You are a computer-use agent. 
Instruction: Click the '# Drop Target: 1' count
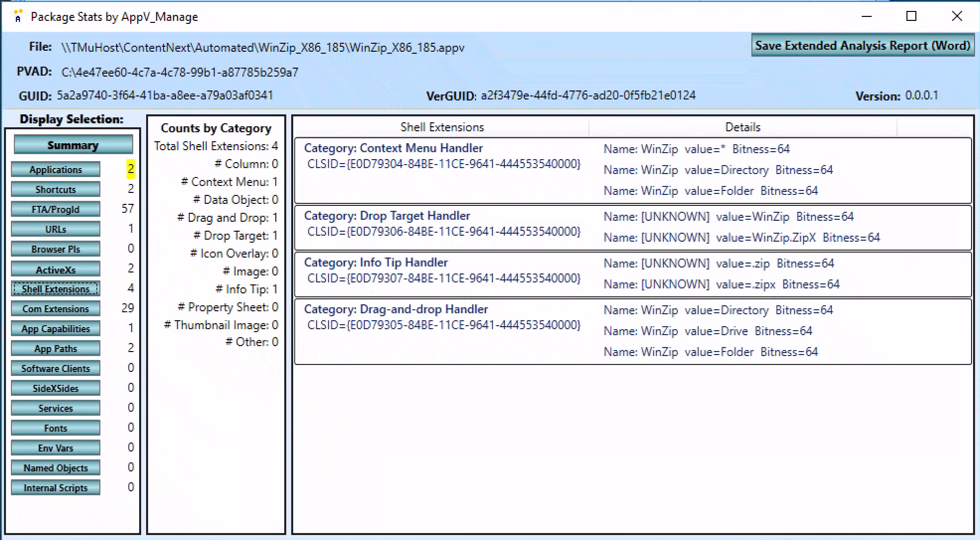(x=236, y=236)
